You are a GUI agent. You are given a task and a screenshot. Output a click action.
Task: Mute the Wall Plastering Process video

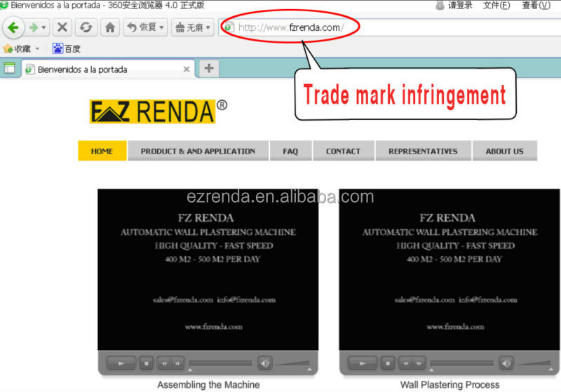pos(506,363)
